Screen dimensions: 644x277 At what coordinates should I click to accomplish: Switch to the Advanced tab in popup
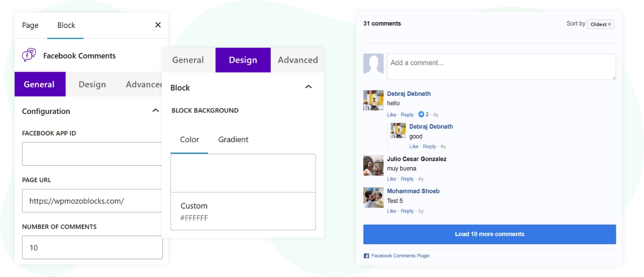[297, 60]
